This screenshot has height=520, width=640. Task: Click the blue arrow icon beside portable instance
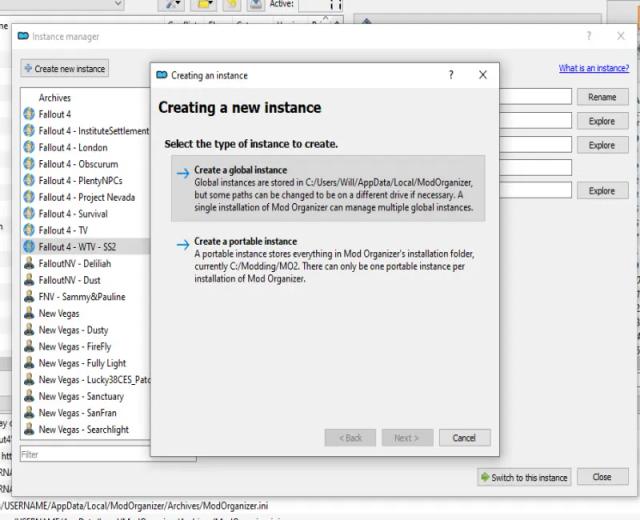coord(182,243)
